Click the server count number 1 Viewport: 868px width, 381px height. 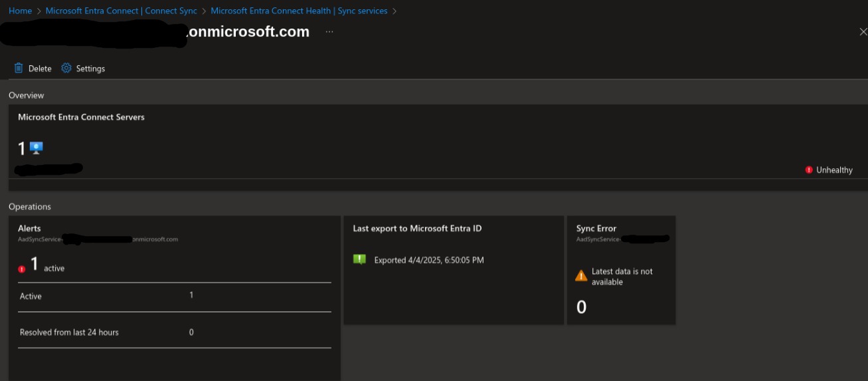(x=22, y=148)
